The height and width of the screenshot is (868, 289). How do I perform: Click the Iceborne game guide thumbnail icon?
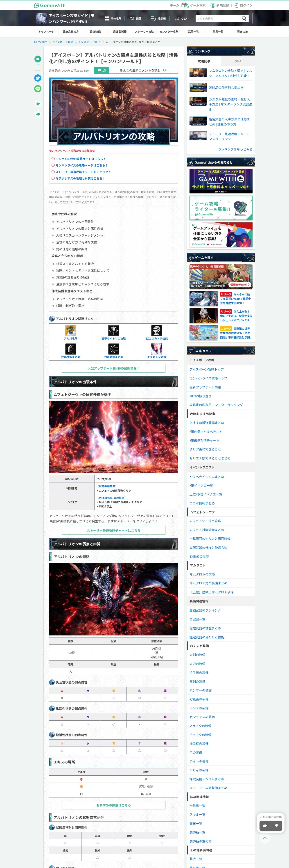point(42,18)
